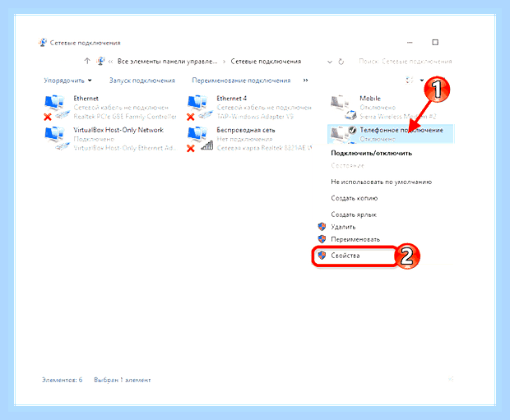Click the Ethernet connection name

point(86,98)
